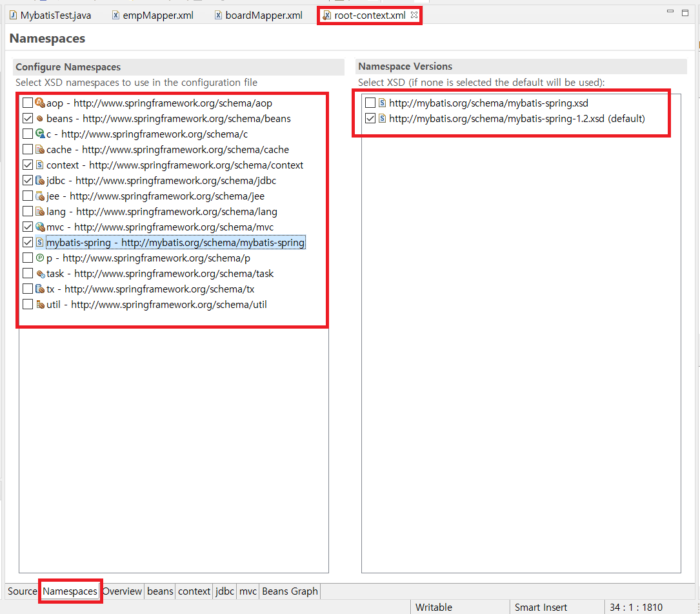This screenshot has height=614, width=700.
Task: Open the mvc bottom tab
Action: [248, 591]
